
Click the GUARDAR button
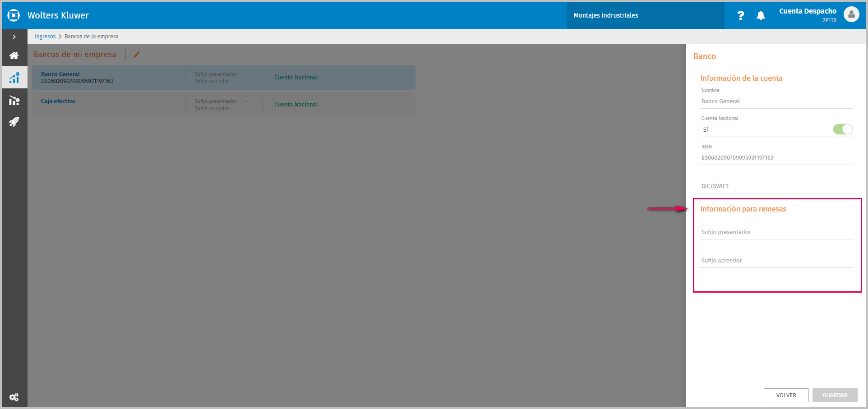(x=835, y=395)
